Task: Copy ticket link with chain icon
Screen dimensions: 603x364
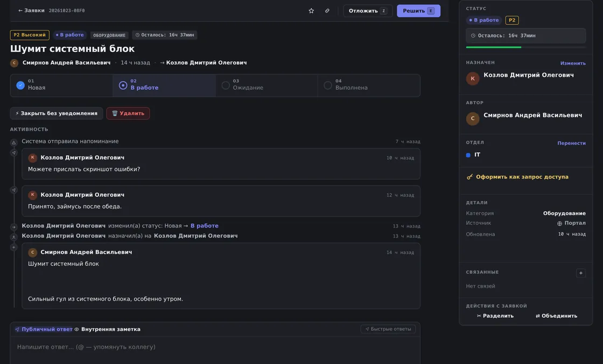Action: 327,11
